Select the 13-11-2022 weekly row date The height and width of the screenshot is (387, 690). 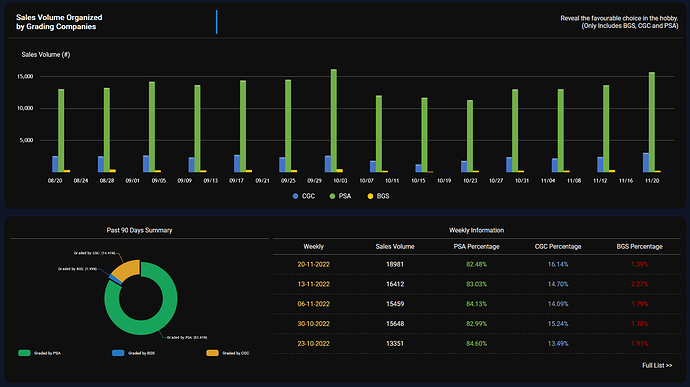[313, 284]
